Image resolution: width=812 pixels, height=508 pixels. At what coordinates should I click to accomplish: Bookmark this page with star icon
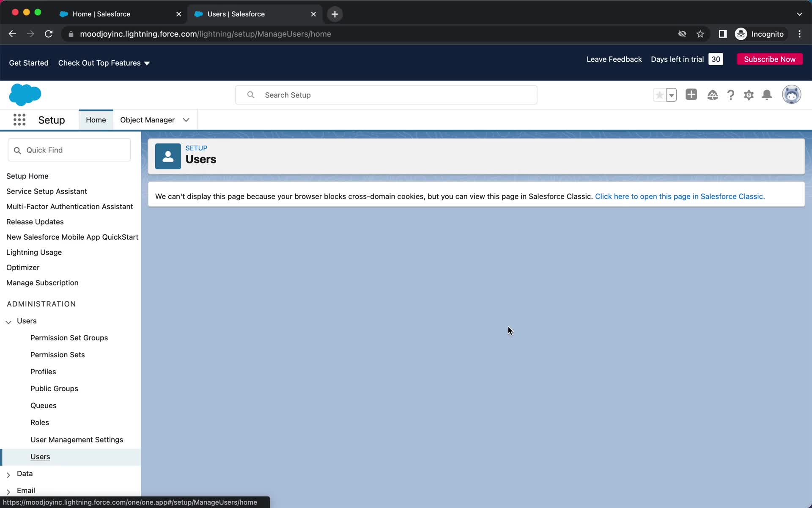(x=700, y=34)
